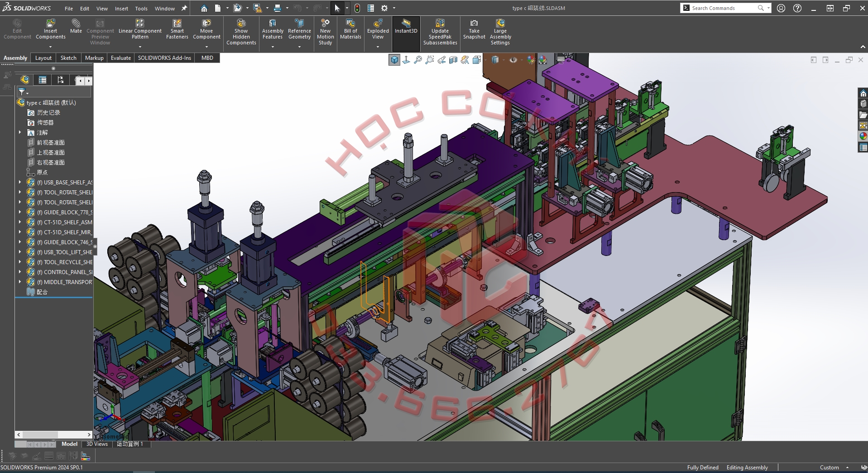Image resolution: width=868 pixels, height=473 pixels.
Task: Click the Rebuild traffic-light icon
Action: point(357,8)
